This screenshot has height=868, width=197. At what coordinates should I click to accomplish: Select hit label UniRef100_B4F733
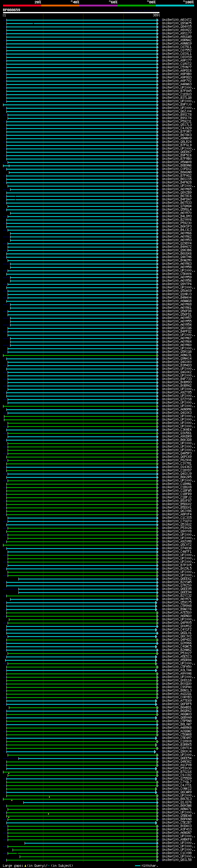tap(177, 379)
